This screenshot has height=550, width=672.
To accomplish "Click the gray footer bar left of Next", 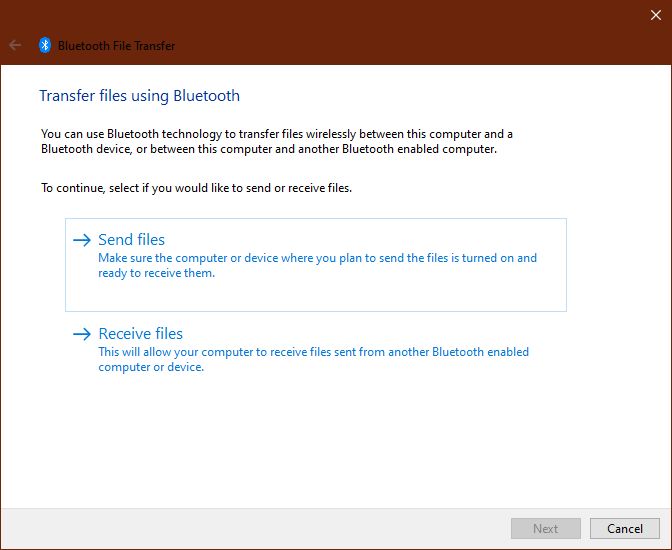I will click(250, 528).
